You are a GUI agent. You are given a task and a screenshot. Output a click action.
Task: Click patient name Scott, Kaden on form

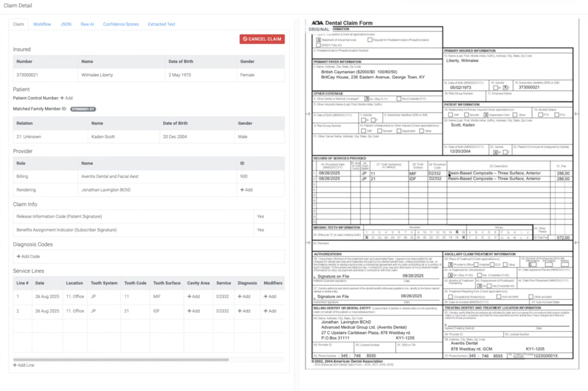pos(463,125)
